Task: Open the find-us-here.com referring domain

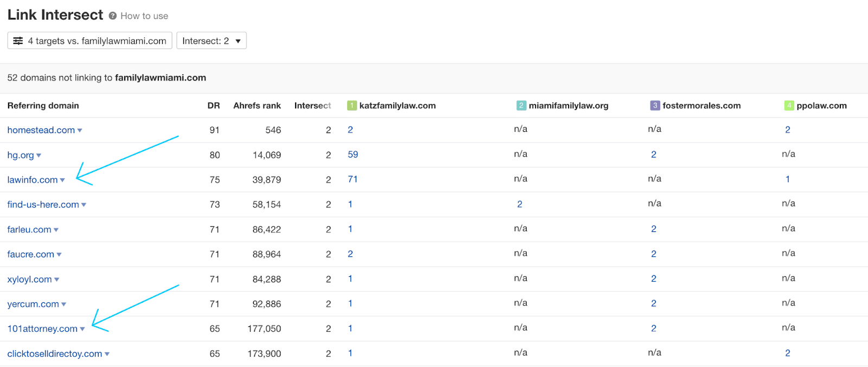Action: (x=43, y=205)
